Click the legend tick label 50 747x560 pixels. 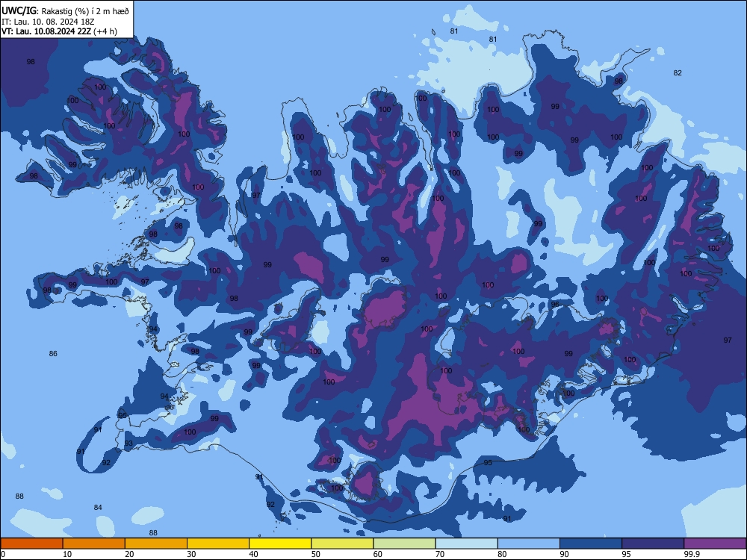(x=316, y=554)
